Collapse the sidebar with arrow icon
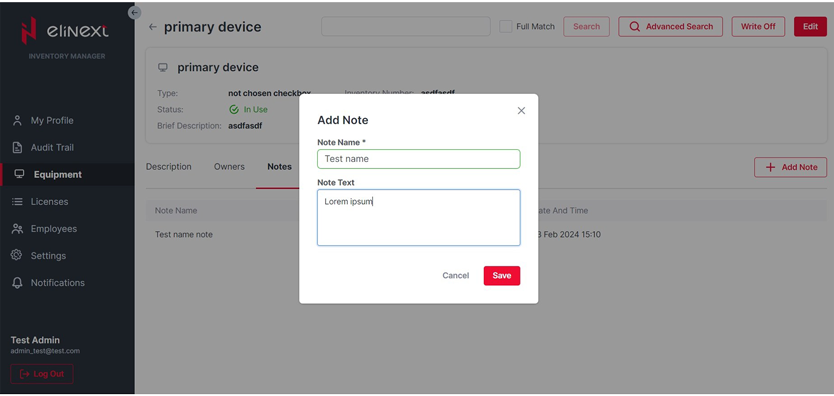The height and width of the screenshot is (396, 834). tap(135, 12)
